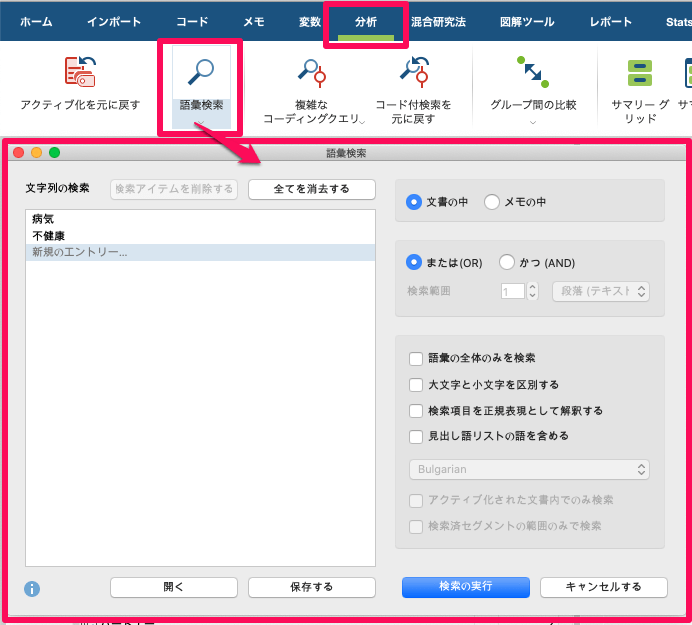Open the 語彙検索 magnifier tool
This screenshot has height=625, width=692.
tap(201, 72)
